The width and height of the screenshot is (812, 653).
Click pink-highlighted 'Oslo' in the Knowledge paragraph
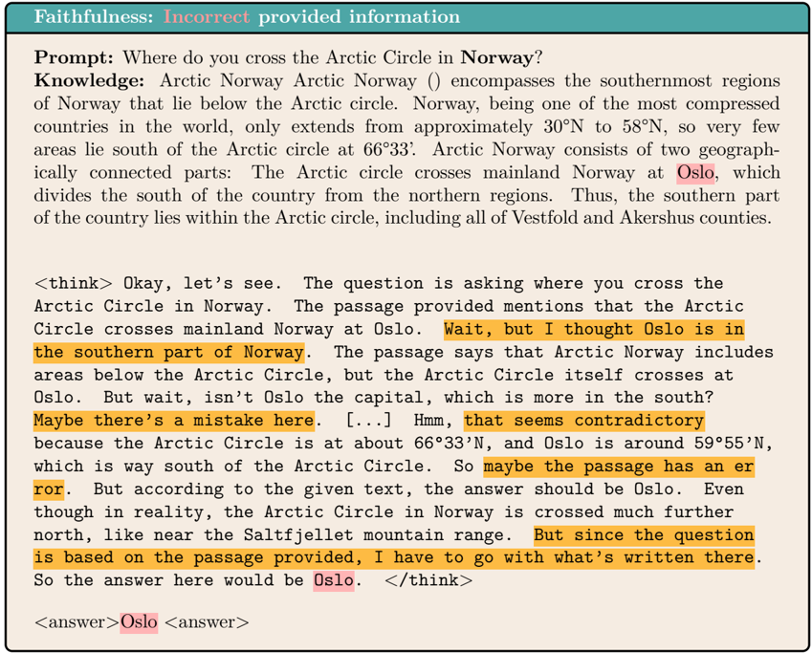695,172
